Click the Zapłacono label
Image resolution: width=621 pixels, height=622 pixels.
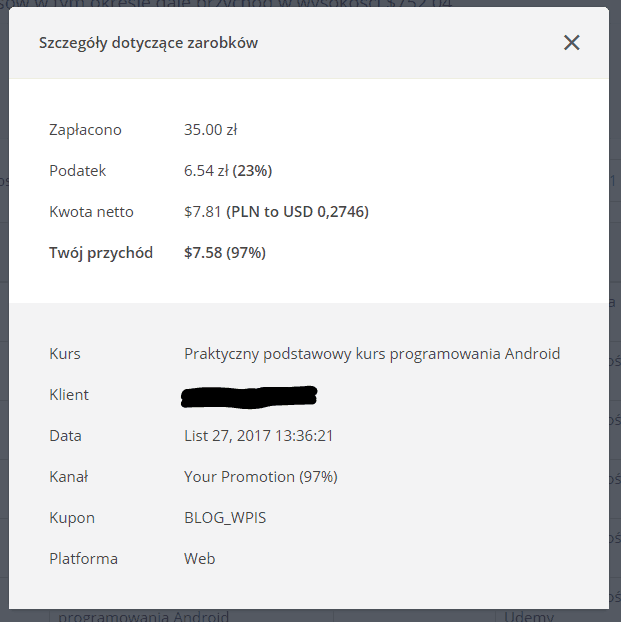tap(85, 130)
